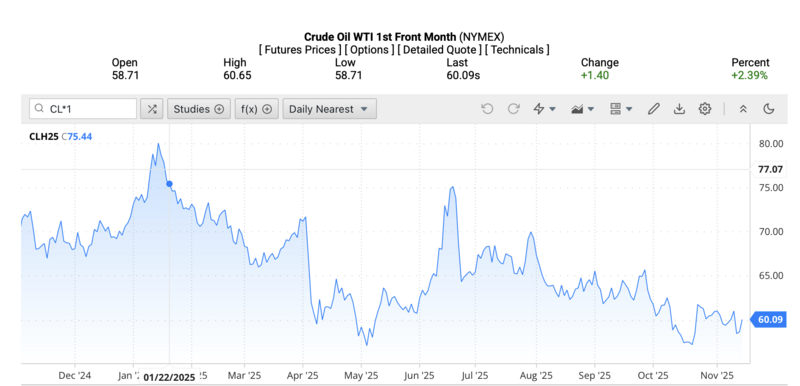Toggle dark mode moon icon
Image resolution: width=800 pixels, height=386 pixels.
[769, 109]
